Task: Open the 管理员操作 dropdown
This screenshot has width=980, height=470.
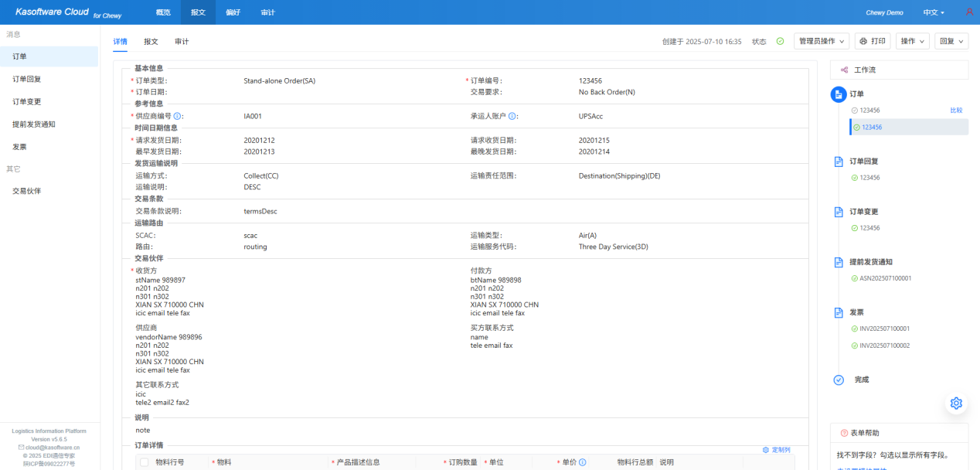Action: point(822,42)
